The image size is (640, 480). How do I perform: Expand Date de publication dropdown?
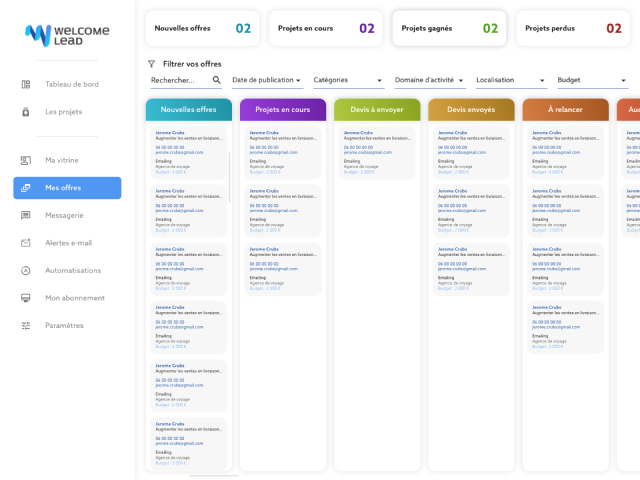click(x=267, y=80)
